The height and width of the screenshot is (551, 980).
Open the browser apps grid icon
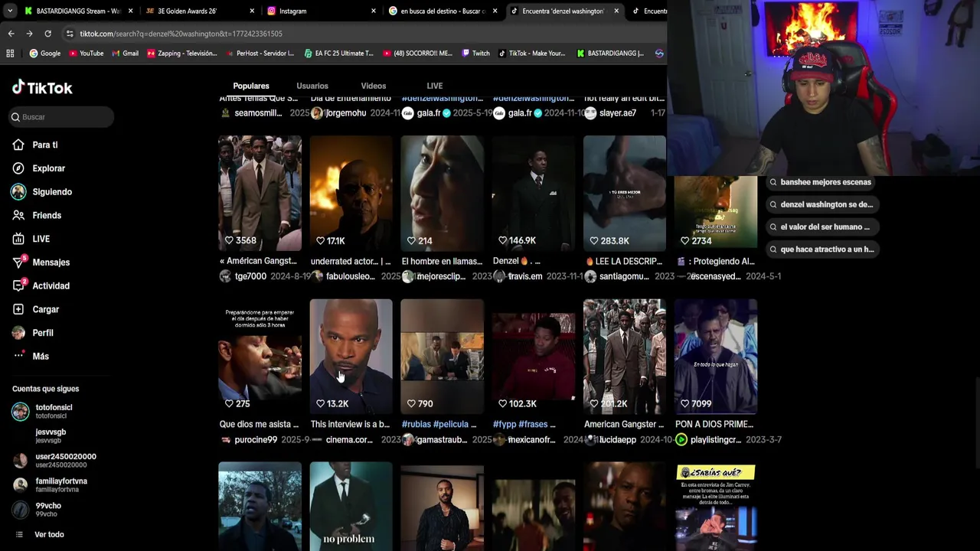click(10, 54)
